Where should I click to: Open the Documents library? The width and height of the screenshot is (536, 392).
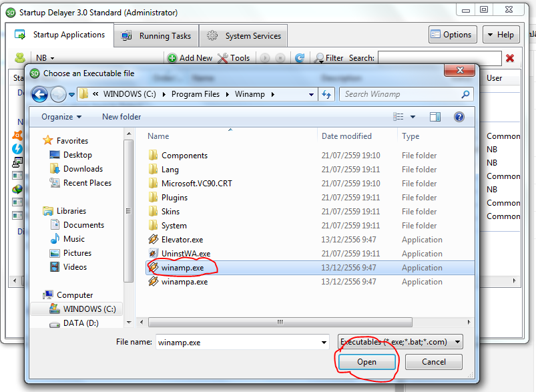click(x=77, y=225)
